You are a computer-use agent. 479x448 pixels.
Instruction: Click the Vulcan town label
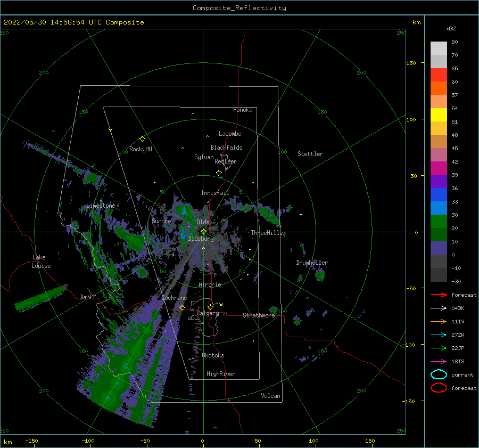point(270,396)
